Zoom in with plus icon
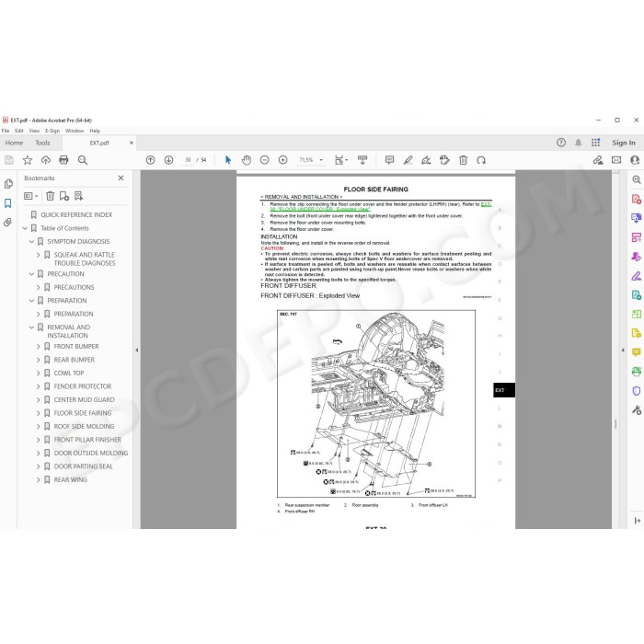The height and width of the screenshot is (644, 644). point(283,160)
